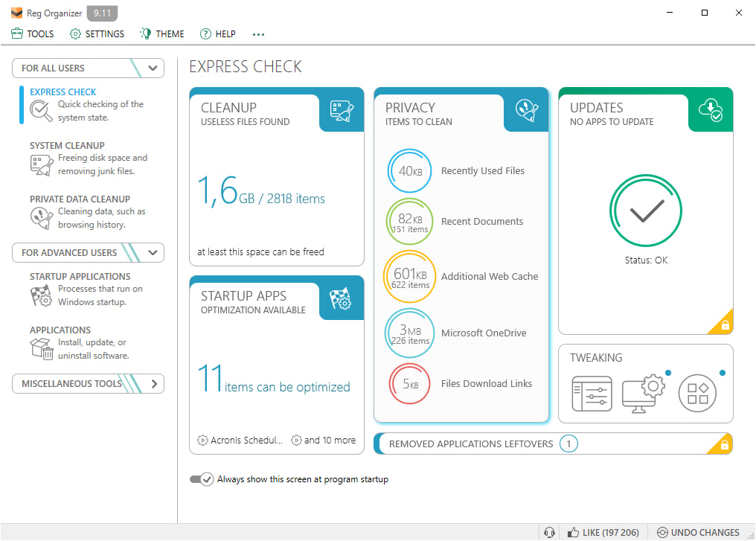Click the System Cleanup broom icon
This screenshot has width=756, height=541.
(42, 165)
